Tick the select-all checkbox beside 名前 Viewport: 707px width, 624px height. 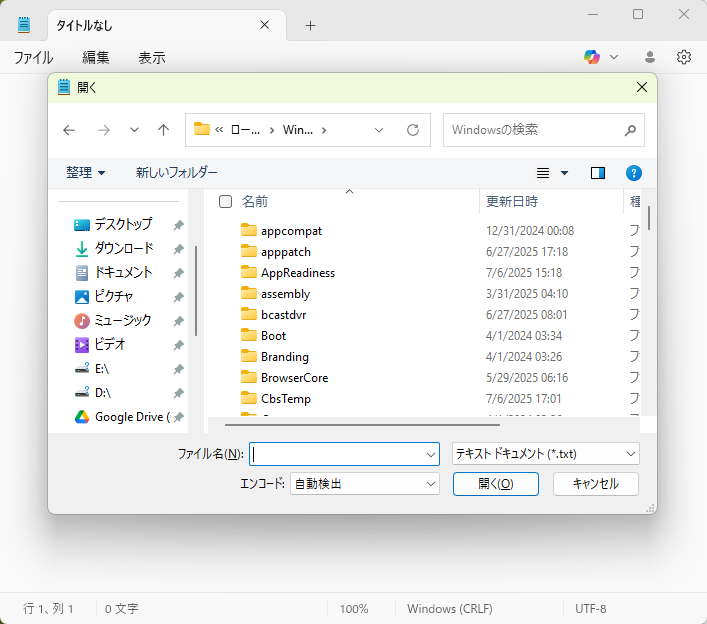[226, 201]
